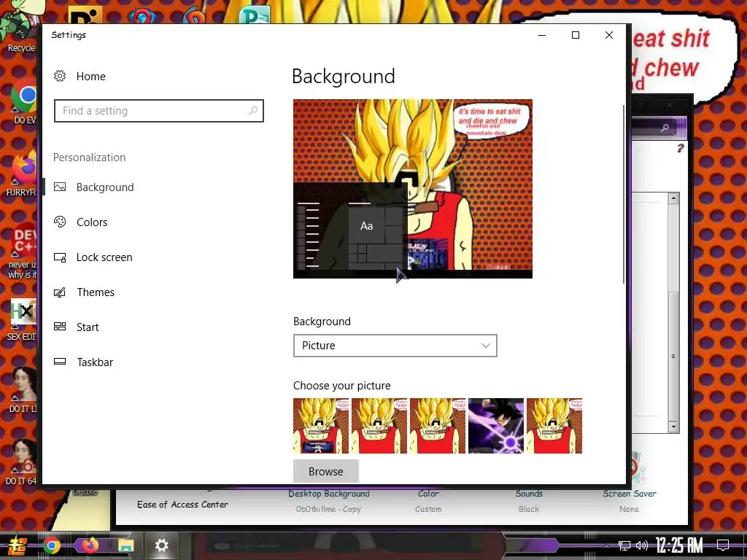The height and width of the screenshot is (560, 747).
Task: Click the search magnifier in back window's toolbar
Action: coord(665,128)
